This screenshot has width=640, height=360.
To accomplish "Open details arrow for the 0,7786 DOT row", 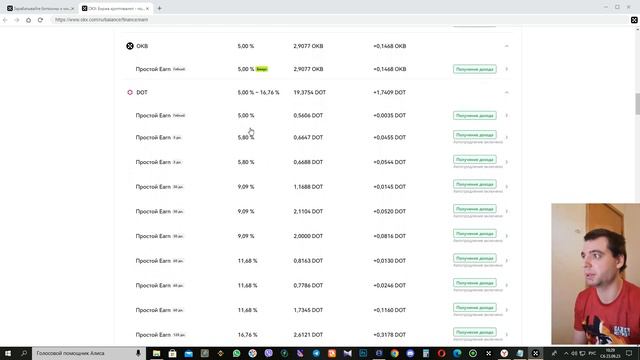I will pos(507,285).
